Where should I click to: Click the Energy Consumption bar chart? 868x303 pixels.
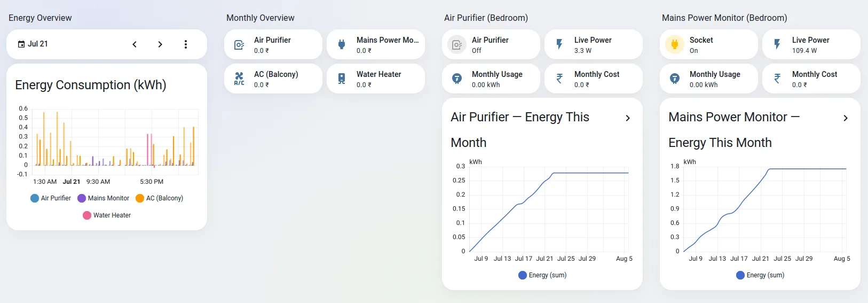click(115, 141)
